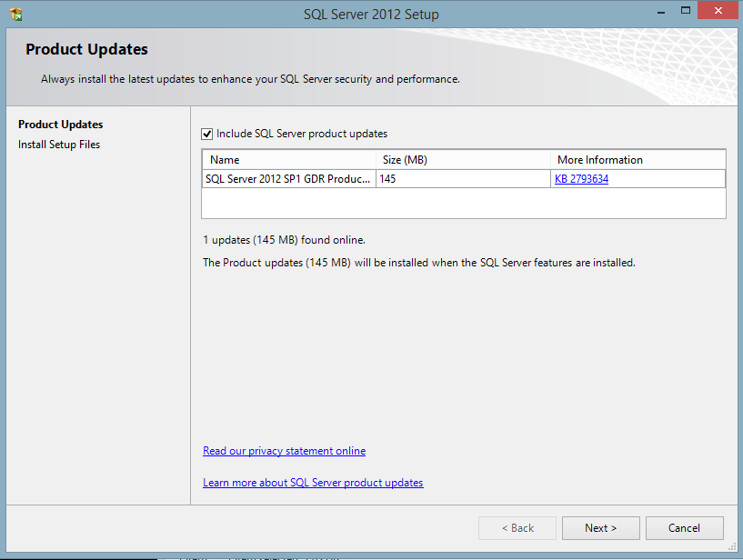Screen dimensions: 743x560
Task: Click the 145 size cell
Action: click(464, 179)
